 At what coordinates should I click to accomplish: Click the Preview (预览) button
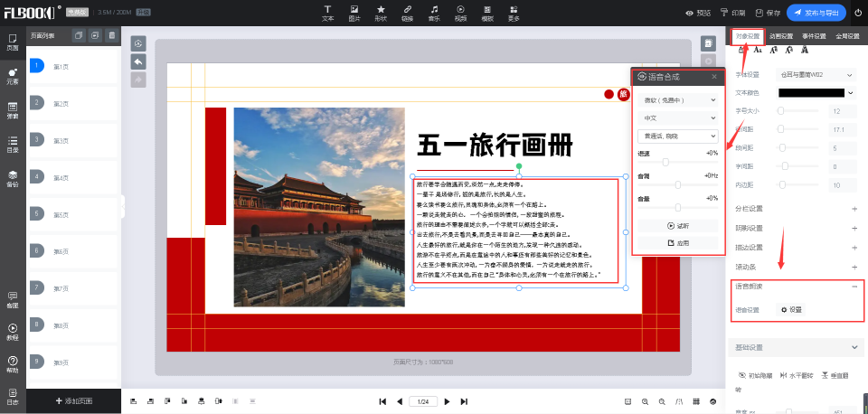(x=698, y=13)
